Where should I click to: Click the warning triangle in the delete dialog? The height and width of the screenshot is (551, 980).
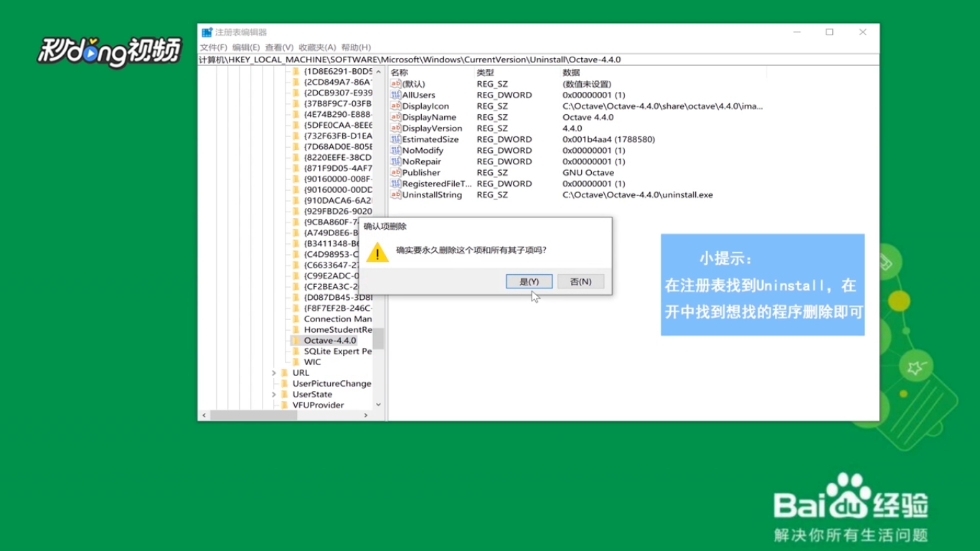coord(379,253)
